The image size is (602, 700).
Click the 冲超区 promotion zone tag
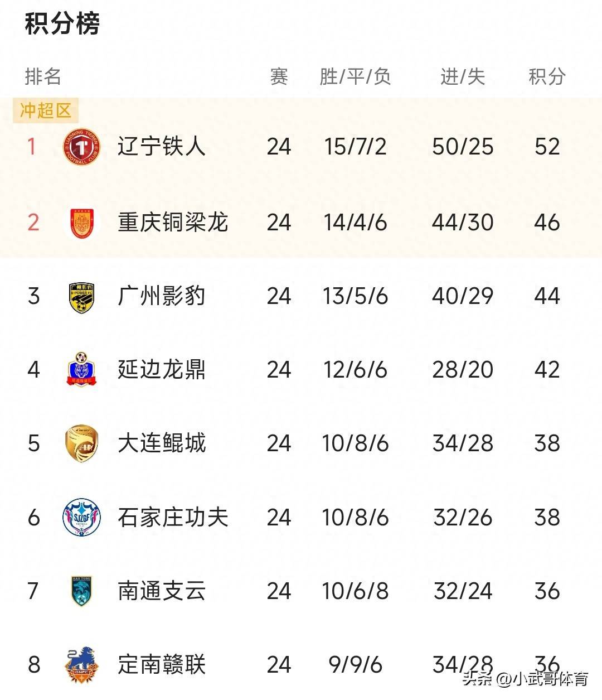coord(46,110)
